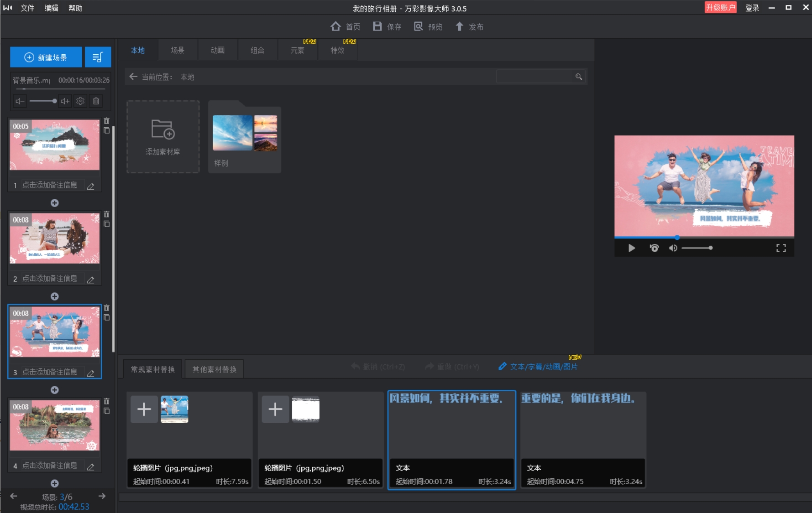Delete the background music track
The image size is (812, 513).
click(96, 101)
